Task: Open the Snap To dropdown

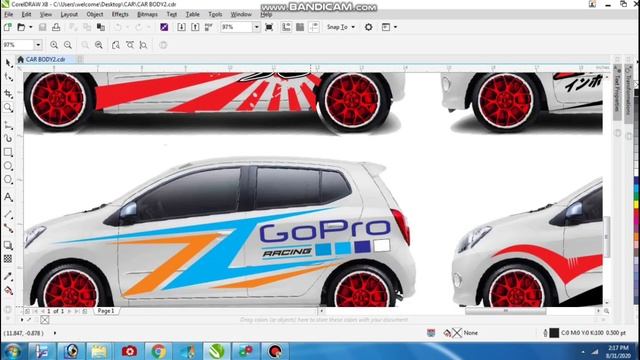Action: 340,27
